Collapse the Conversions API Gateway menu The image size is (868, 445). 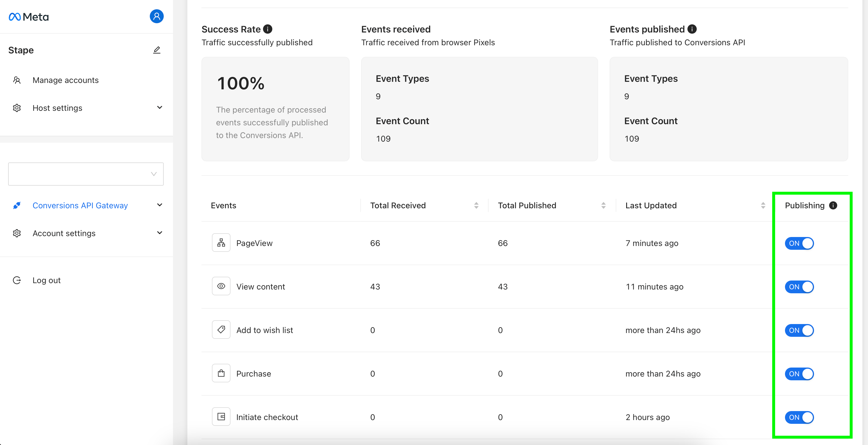pos(160,205)
